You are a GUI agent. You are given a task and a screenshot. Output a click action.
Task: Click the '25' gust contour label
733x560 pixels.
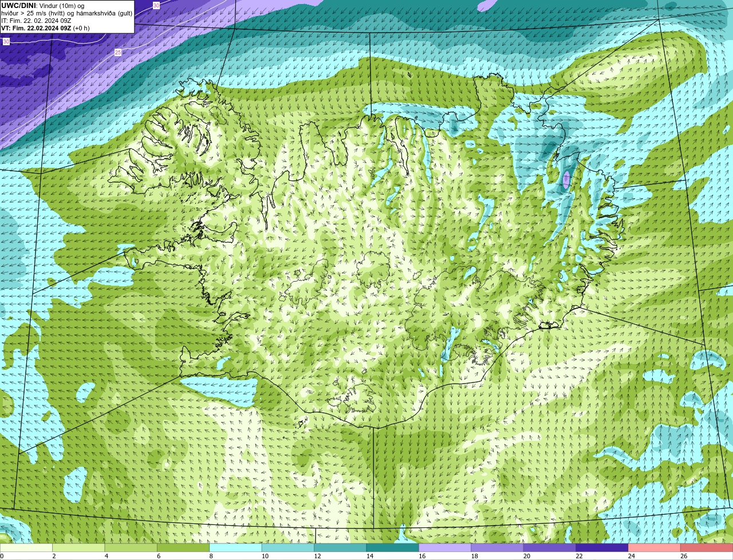pos(118,52)
